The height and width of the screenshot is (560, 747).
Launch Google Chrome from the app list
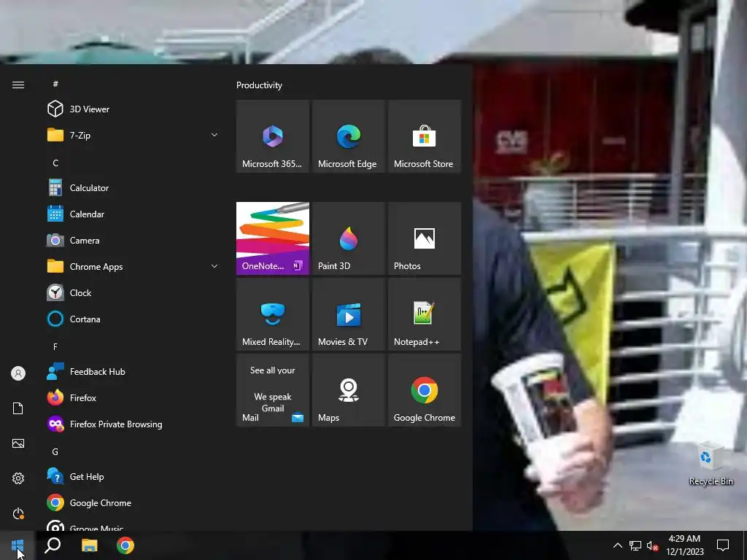[133, 502]
